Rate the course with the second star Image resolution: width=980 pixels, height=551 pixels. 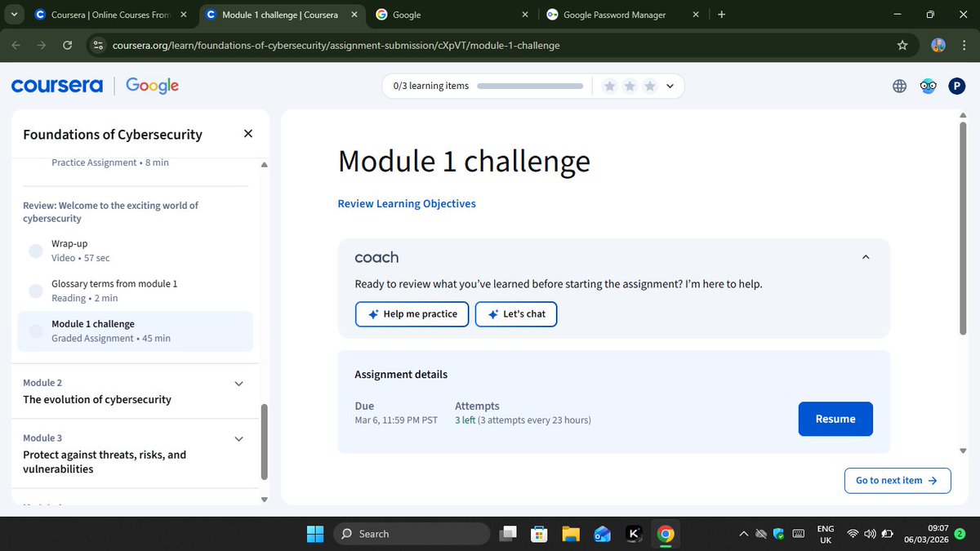630,86
